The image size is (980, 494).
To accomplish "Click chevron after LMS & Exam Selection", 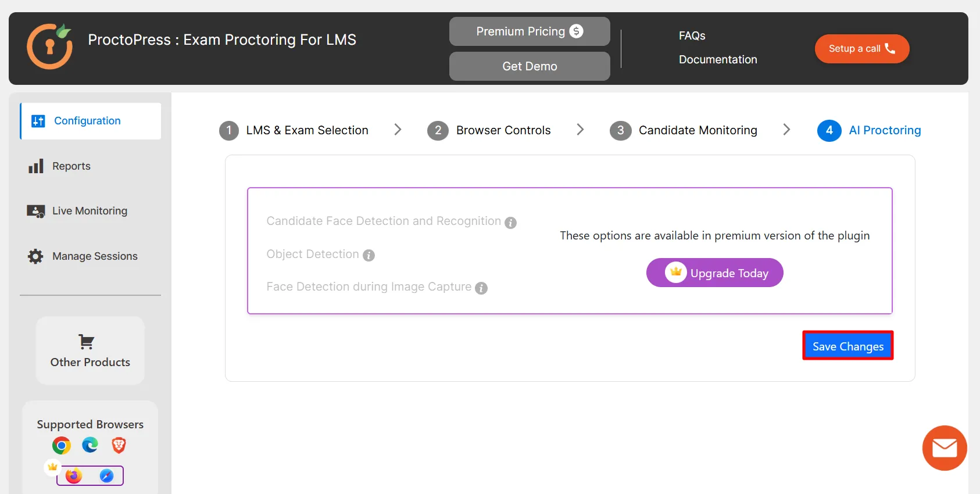I will 398,130.
